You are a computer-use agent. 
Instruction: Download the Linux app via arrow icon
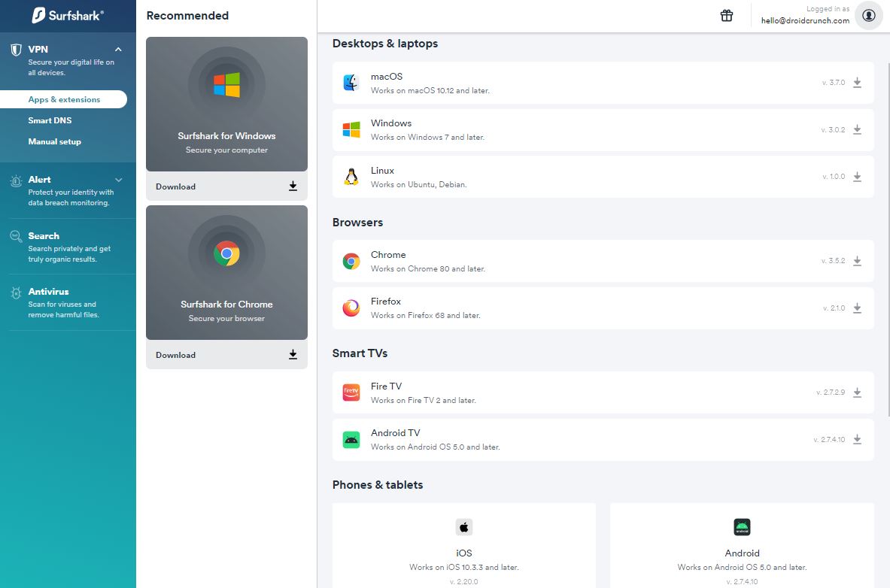tap(857, 177)
